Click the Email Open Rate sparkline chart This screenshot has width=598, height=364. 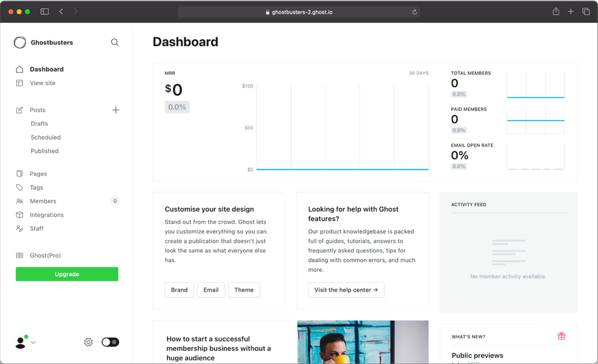point(536,157)
